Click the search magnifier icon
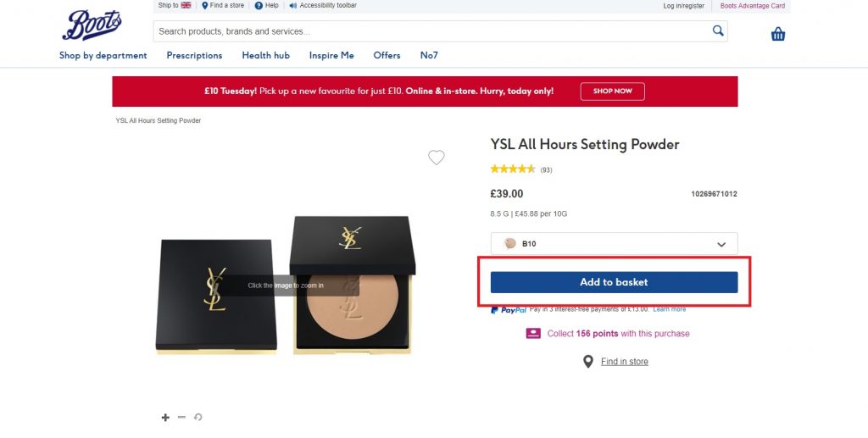Image resolution: width=868 pixels, height=438 pixels. (718, 31)
